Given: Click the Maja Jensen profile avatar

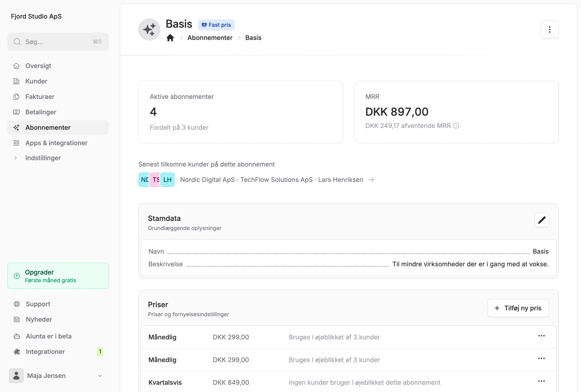Looking at the screenshot, I should coord(17,375).
